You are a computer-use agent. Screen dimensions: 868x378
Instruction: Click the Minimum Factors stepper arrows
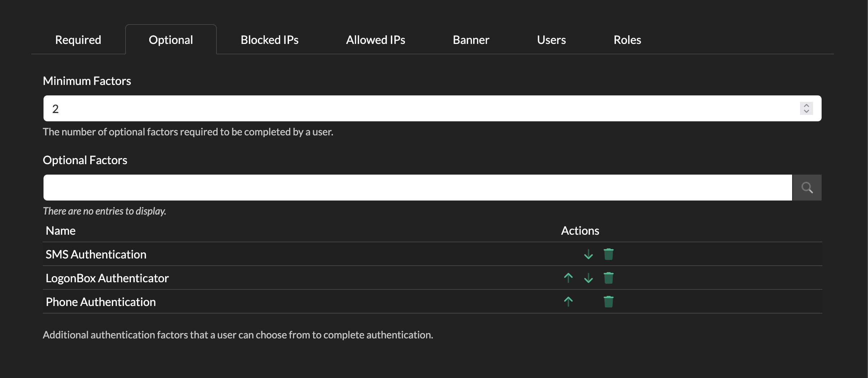[806, 108]
